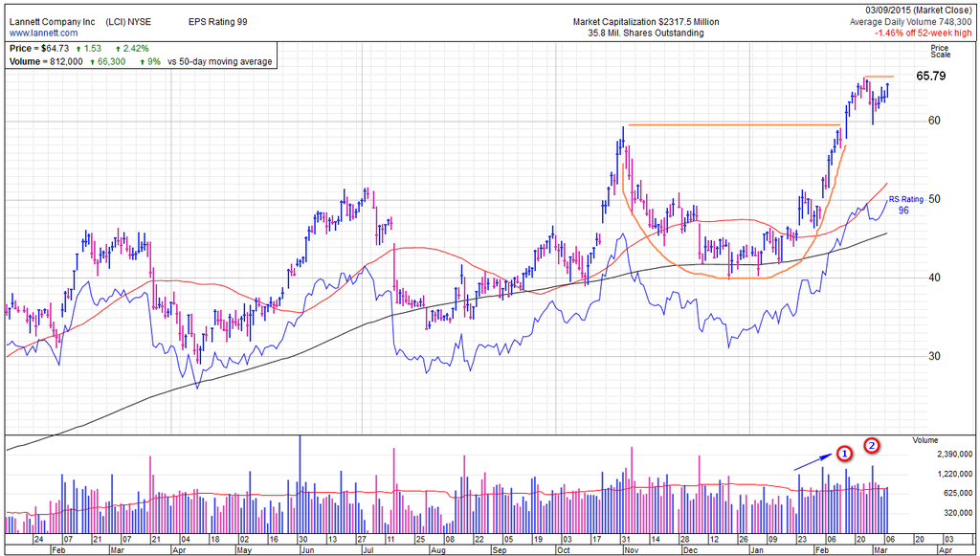Screen dimensions: 980x556
Task: Click the -1.46% off 52-week high text
Action: [924, 33]
